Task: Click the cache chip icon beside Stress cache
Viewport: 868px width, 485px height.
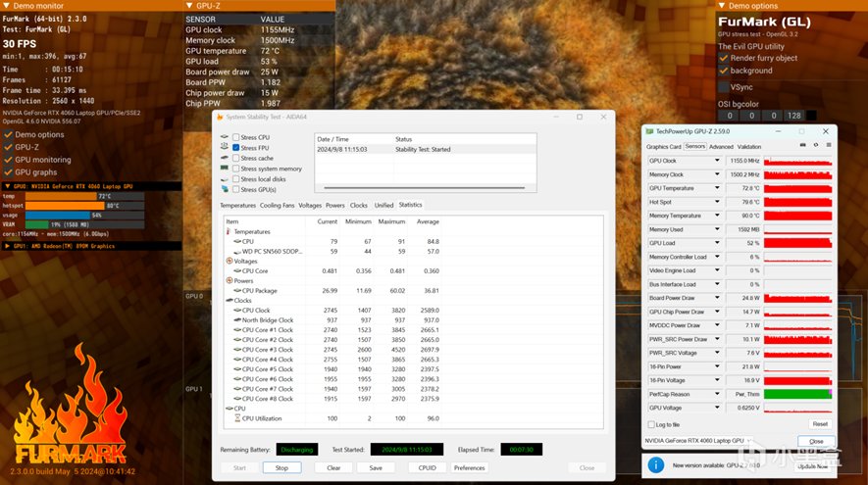Action: click(x=225, y=158)
